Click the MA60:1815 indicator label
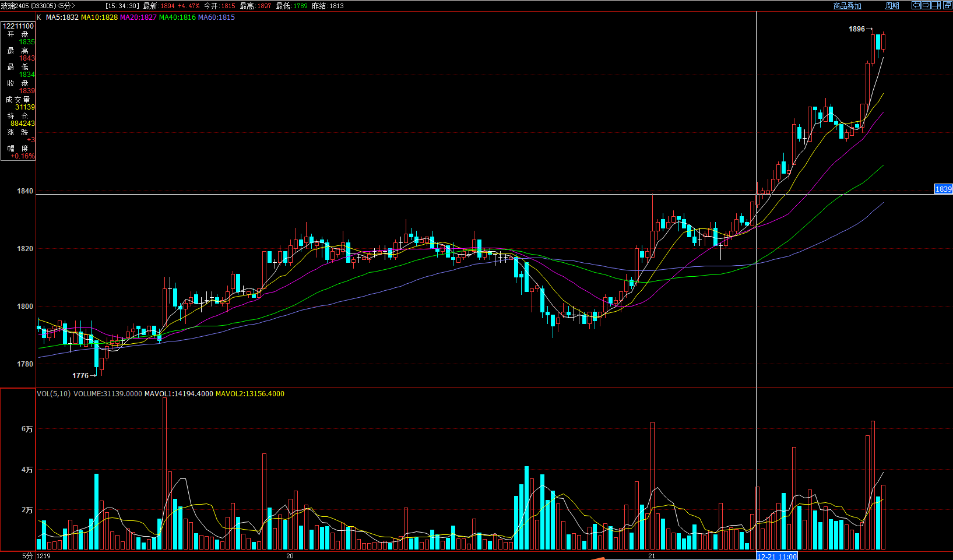953x560 pixels. [216, 17]
